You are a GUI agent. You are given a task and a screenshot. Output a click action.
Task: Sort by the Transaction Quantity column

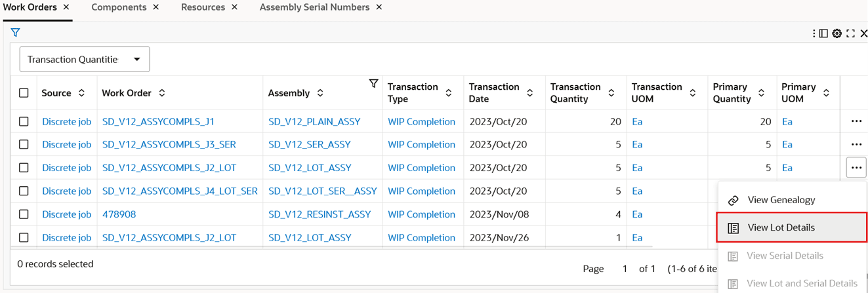coord(611,93)
